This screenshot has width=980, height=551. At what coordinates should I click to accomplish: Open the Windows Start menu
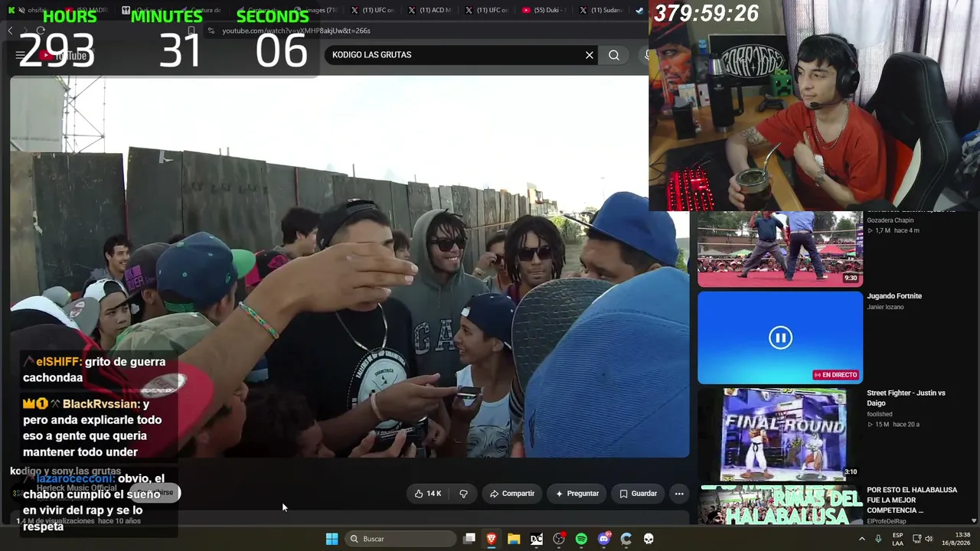click(332, 539)
